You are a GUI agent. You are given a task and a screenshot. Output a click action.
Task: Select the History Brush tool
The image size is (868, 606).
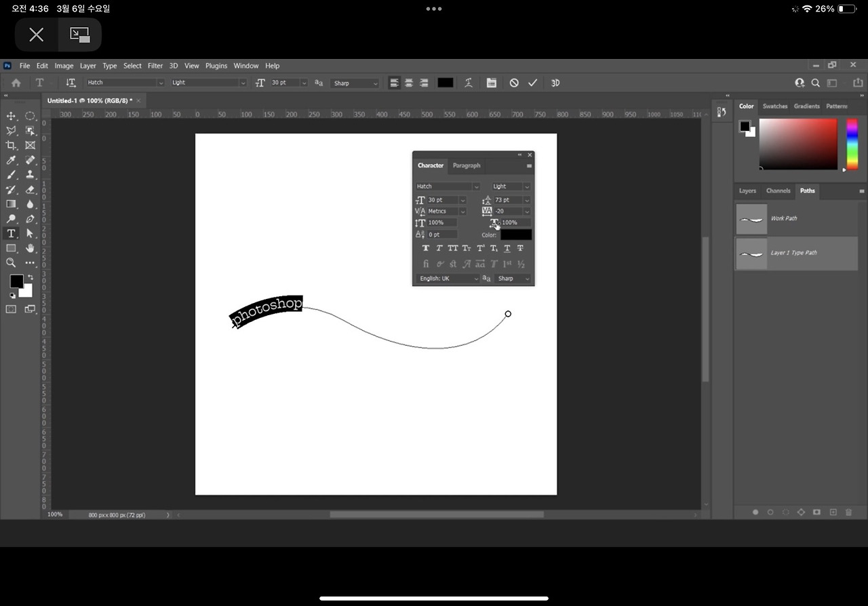11,190
